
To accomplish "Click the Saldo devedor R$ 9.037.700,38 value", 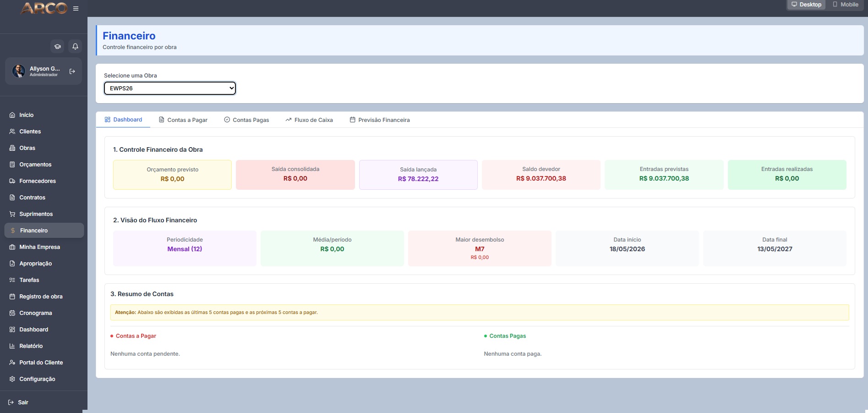I will [541, 179].
